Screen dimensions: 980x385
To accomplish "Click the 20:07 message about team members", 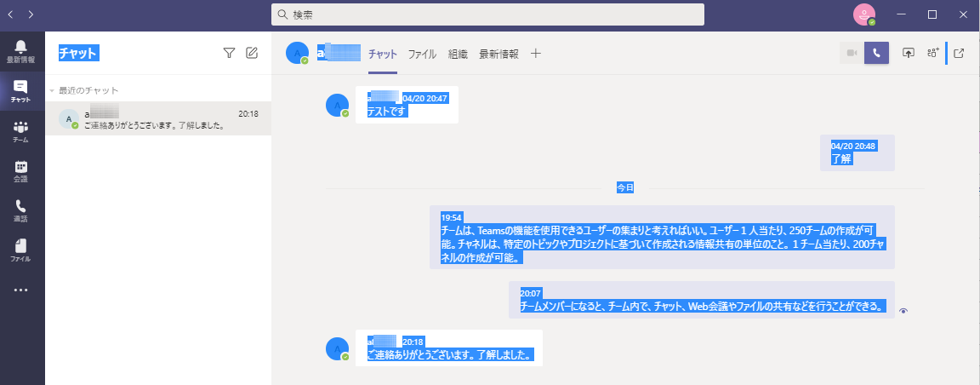I will 701,300.
